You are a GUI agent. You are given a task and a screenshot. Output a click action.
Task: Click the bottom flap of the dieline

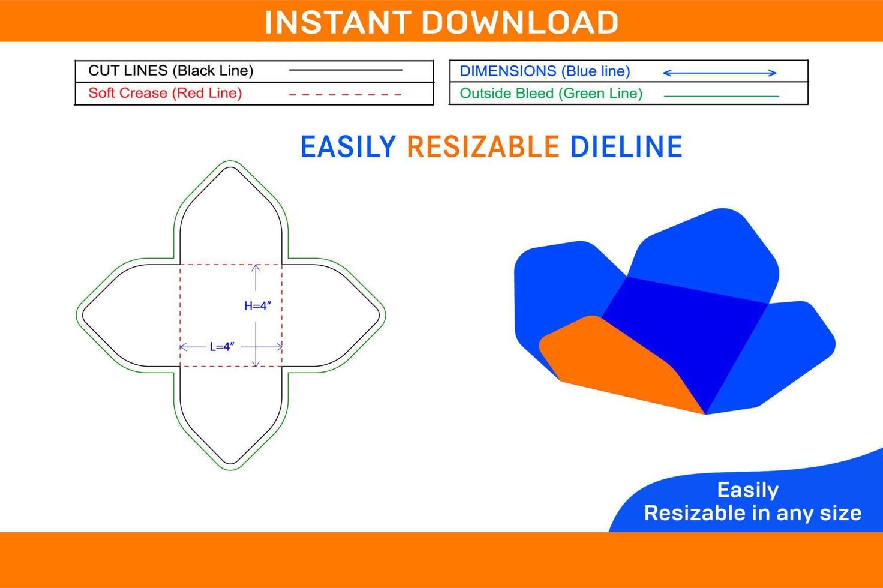pos(231,415)
